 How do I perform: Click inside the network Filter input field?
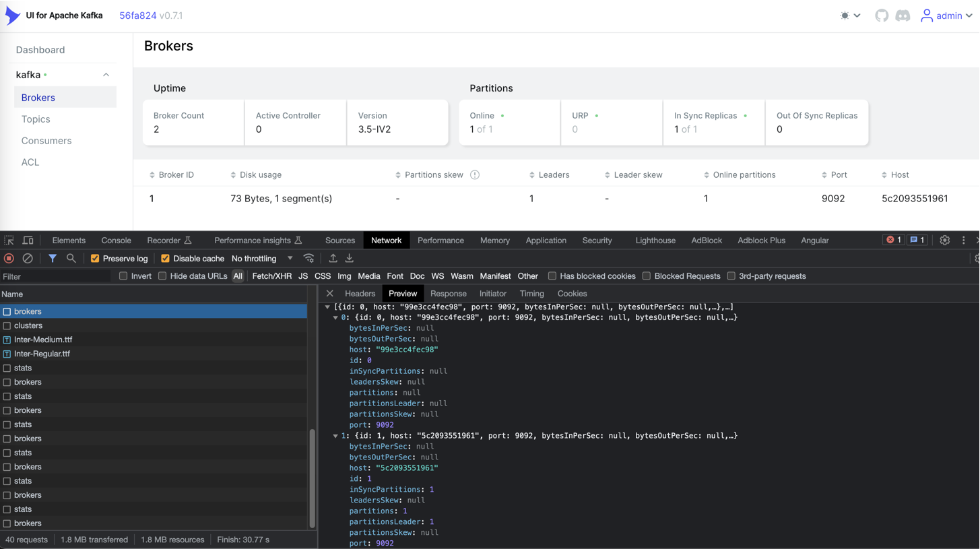(54, 276)
